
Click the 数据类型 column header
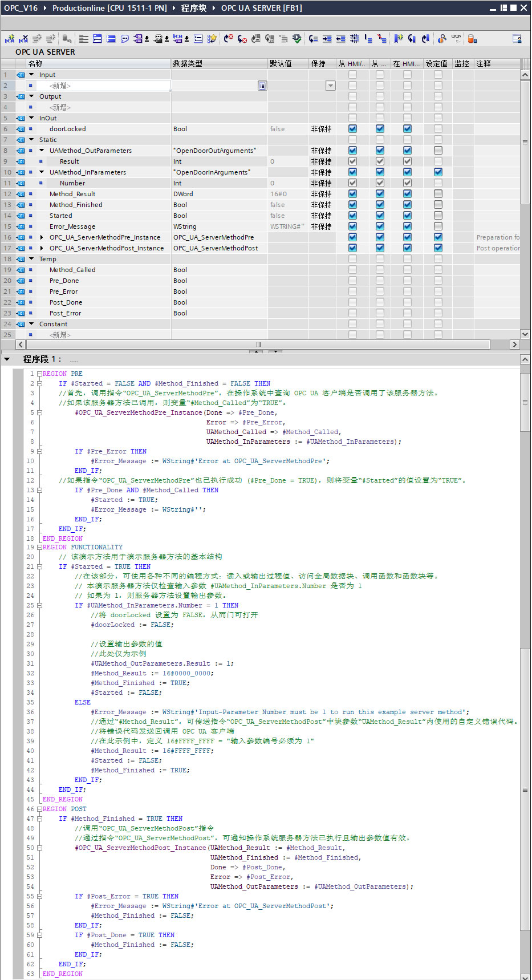188,63
